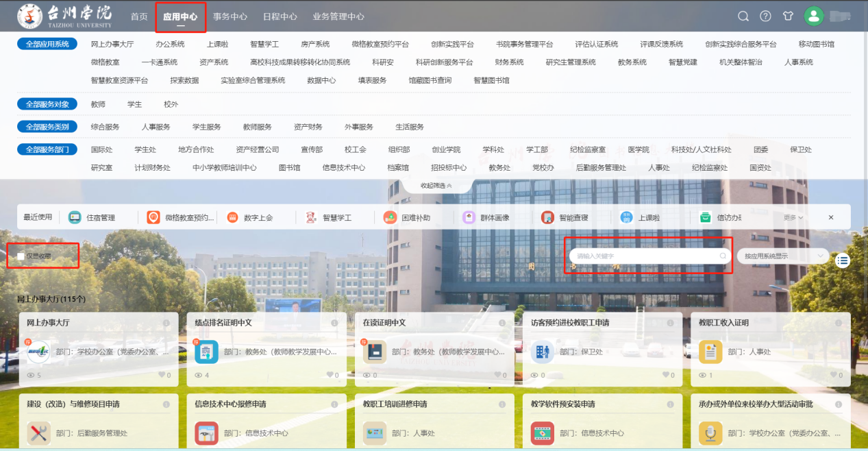Open the help question mark icon
This screenshot has height=451, width=868.
[x=765, y=16]
